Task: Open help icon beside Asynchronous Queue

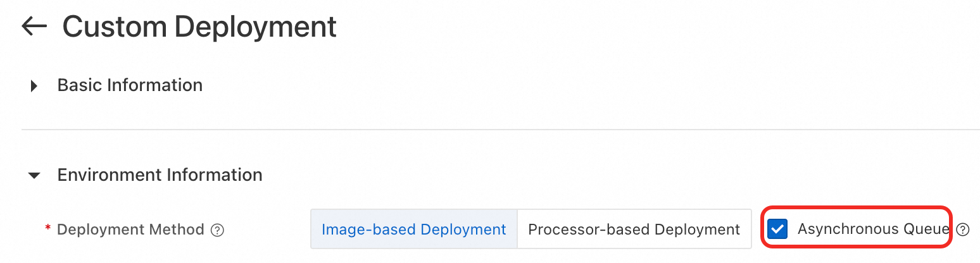Action: point(963,229)
